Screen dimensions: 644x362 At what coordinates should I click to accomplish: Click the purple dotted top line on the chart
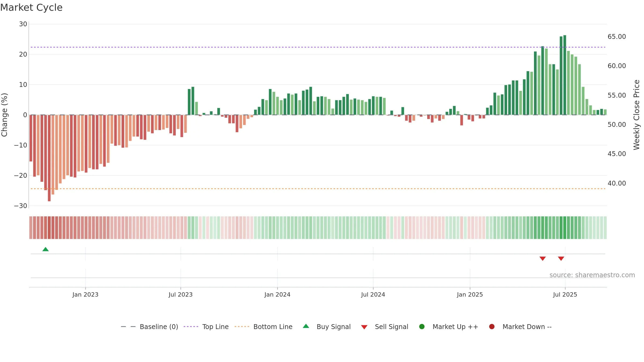pyautogui.click(x=318, y=47)
